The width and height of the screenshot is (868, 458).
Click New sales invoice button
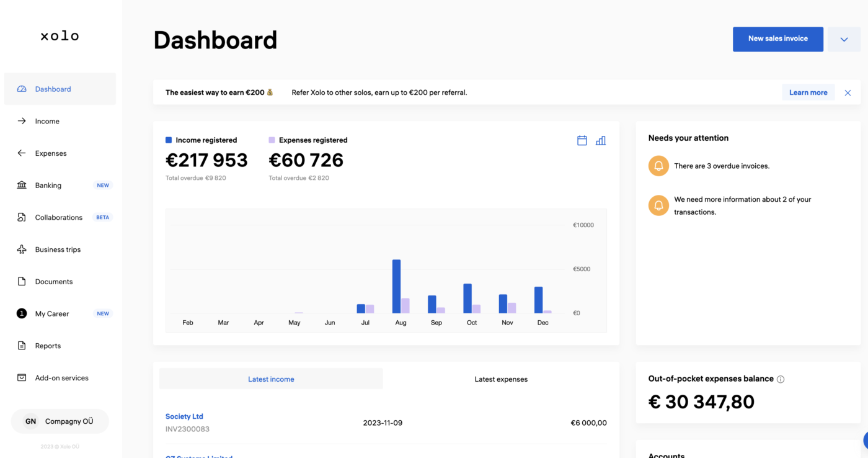778,39
